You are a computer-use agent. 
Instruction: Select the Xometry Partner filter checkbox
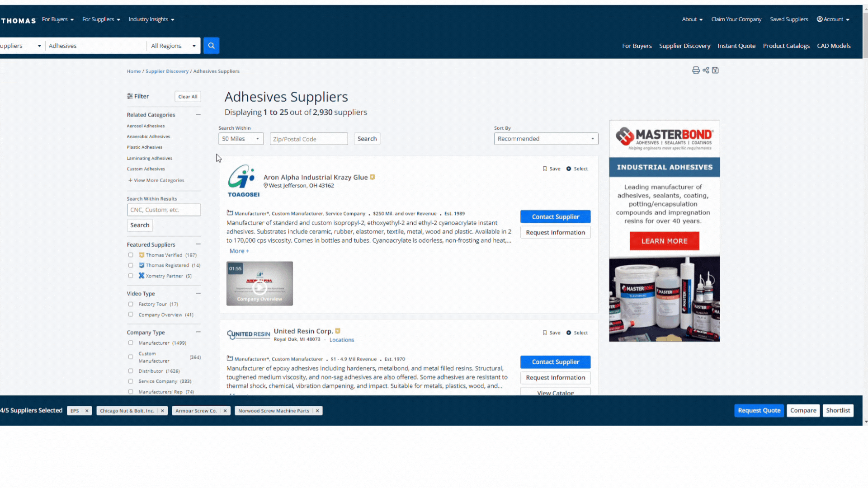click(131, 276)
